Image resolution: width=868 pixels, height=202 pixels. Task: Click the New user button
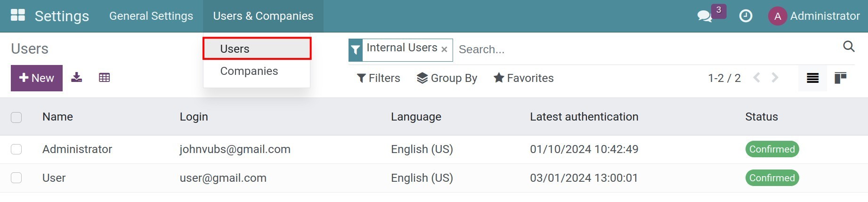coord(37,78)
